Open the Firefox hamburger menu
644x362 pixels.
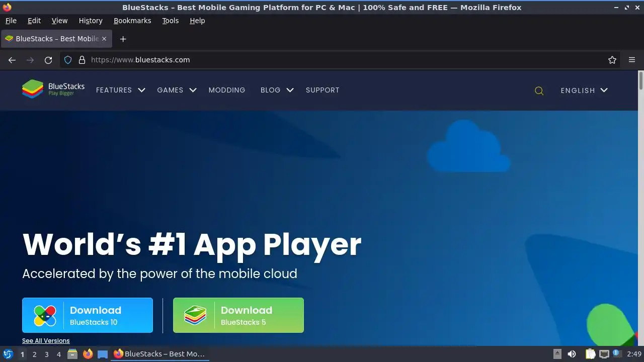[x=632, y=60]
